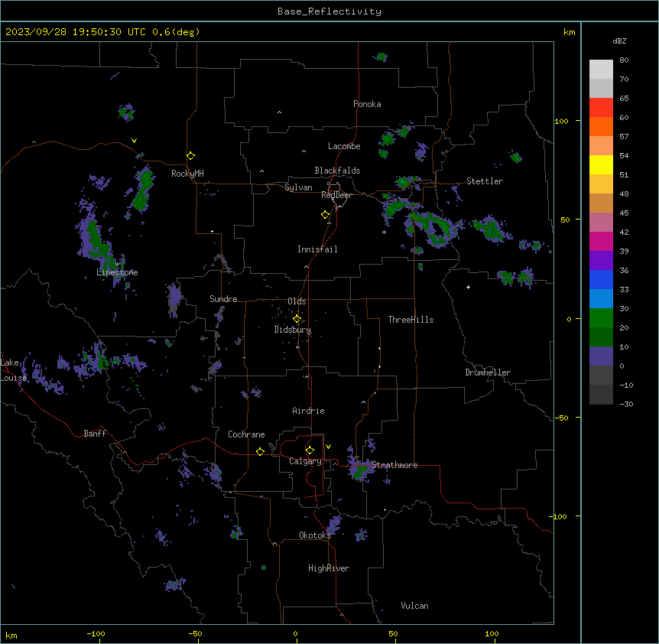This screenshot has height=644, width=659.
Task: Click the large green echo south of Stettler
Action: [435, 228]
